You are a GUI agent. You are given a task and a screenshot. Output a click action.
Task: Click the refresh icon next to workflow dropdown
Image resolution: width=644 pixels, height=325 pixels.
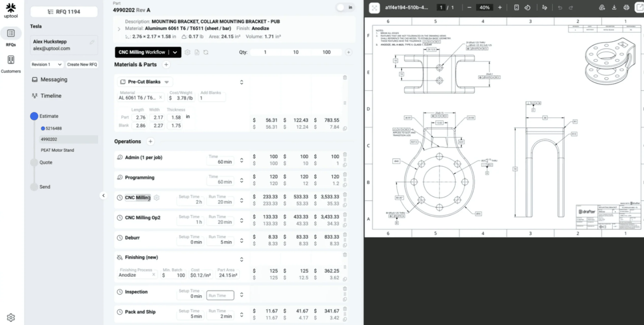pos(206,52)
